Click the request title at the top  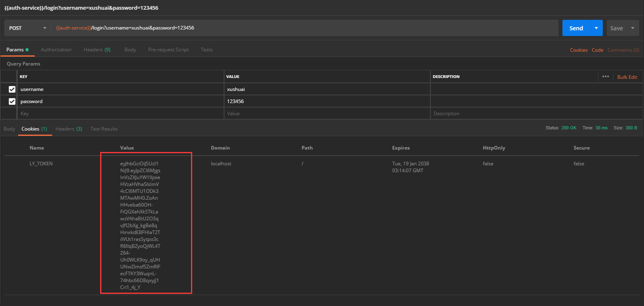(81, 8)
